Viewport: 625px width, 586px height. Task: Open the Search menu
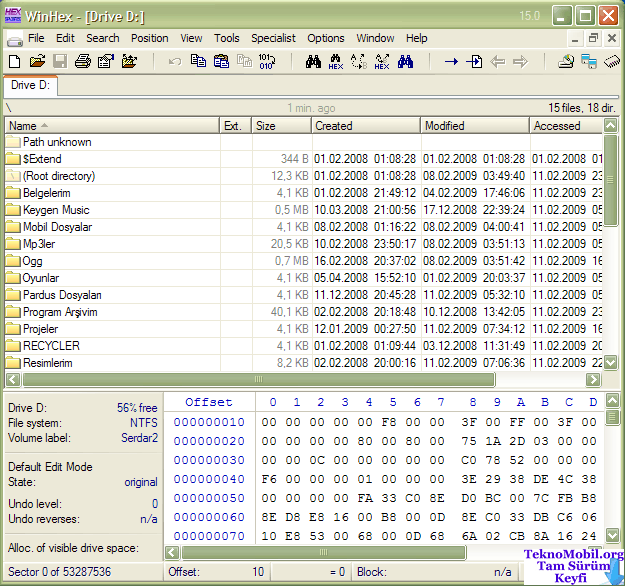(x=103, y=38)
